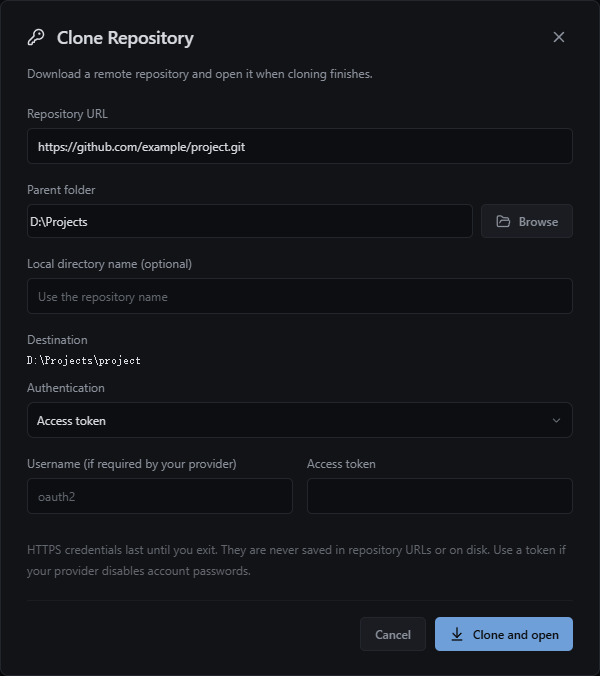Expand the Authentication chevron arrow

(556, 420)
